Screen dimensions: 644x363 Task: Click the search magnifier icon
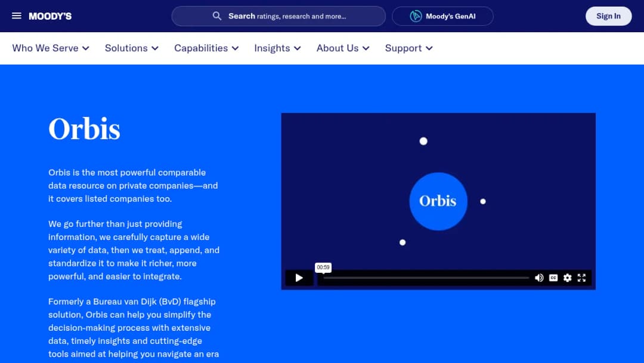(x=217, y=16)
